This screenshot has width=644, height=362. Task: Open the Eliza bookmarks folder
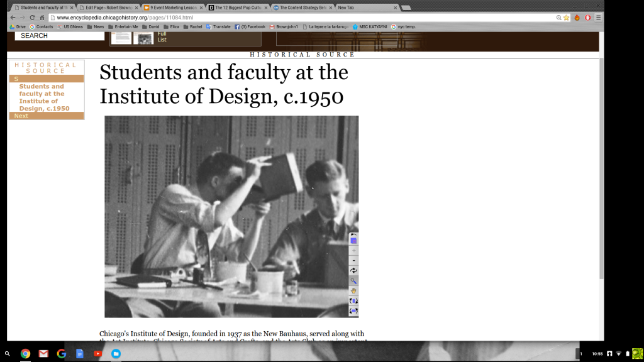(171, 26)
